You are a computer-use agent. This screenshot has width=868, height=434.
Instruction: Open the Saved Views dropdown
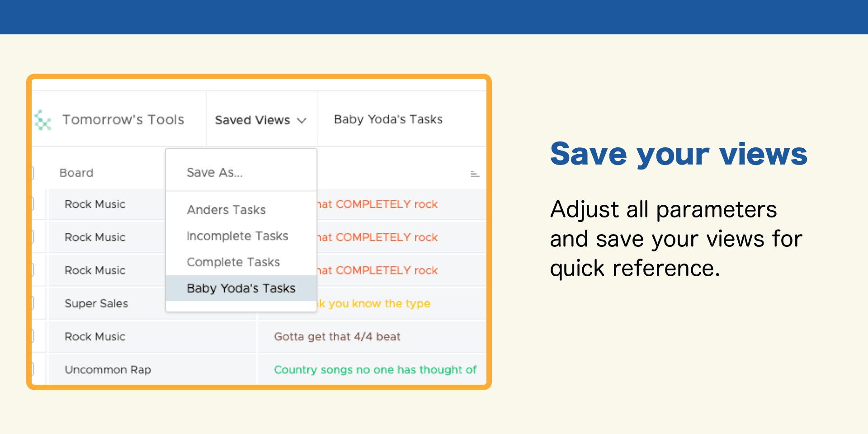[x=261, y=120]
